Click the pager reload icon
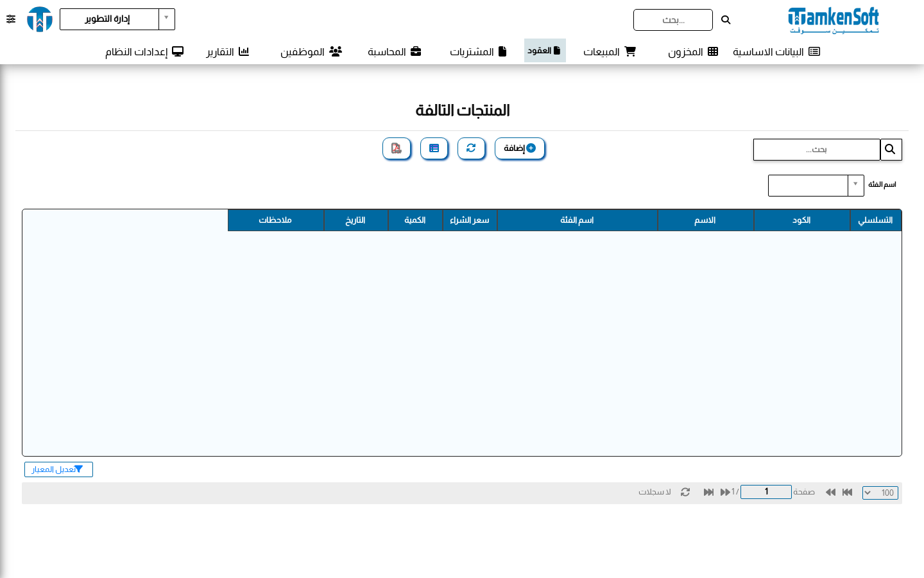This screenshot has width=924, height=578. (685, 492)
